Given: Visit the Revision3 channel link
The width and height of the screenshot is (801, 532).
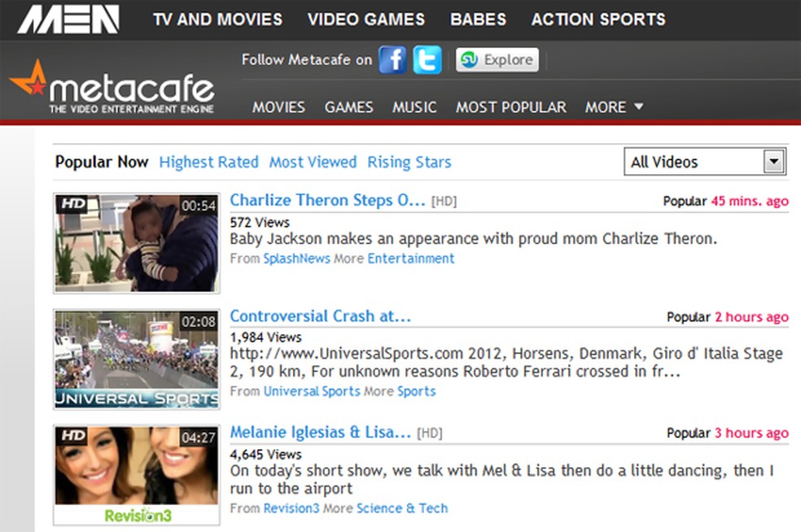Looking at the screenshot, I should pos(291,508).
